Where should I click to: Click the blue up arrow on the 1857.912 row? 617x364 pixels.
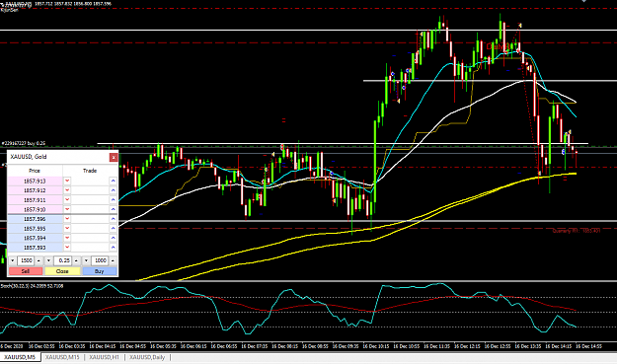point(113,190)
